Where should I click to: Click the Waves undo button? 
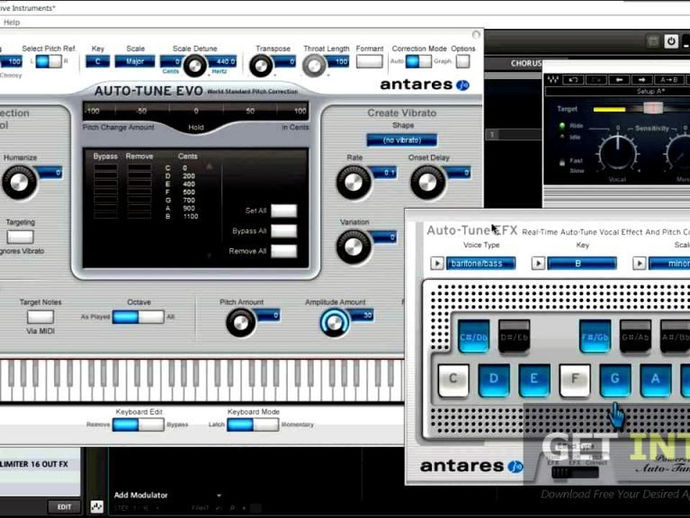click(574, 80)
